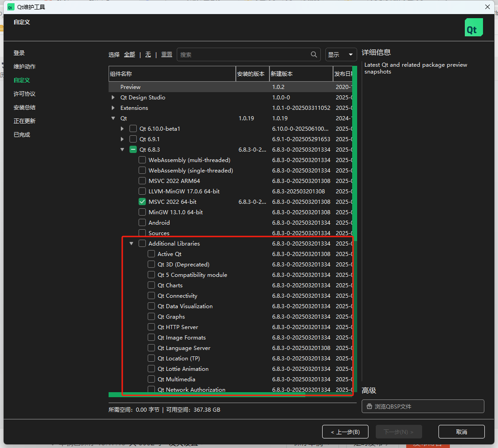Select the 自定义 sidebar step
The height and width of the screenshot is (448, 498).
point(22,80)
